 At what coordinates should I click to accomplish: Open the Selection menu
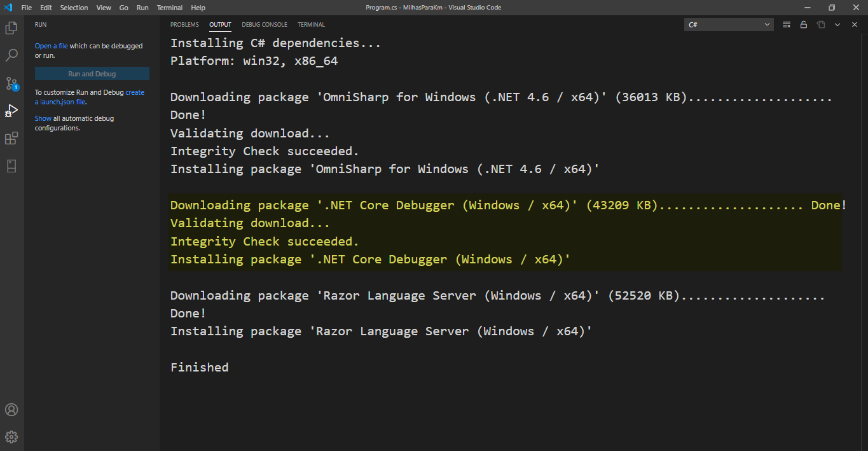click(74, 8)
